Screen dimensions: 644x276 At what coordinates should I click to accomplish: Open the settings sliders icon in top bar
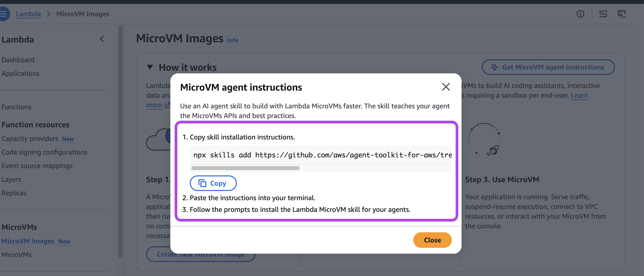pos(603,14)
